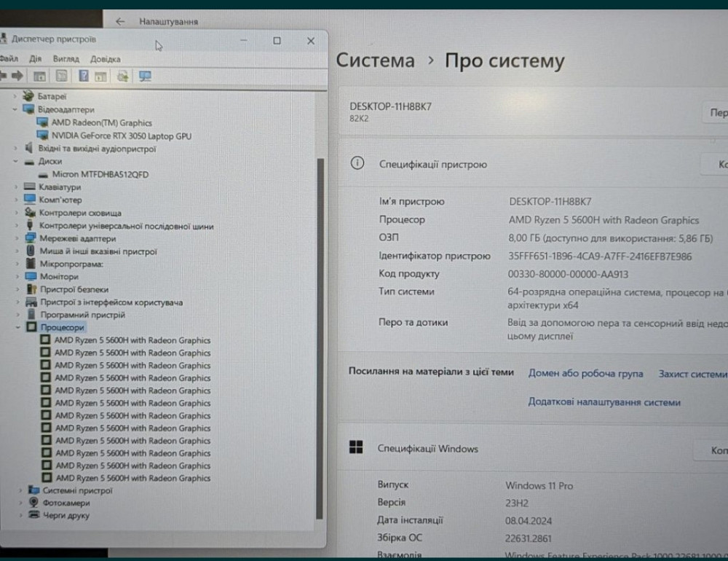Click the show/hide console tree toolbar icon
Screen dimensions: 728x561
point(39,76)
